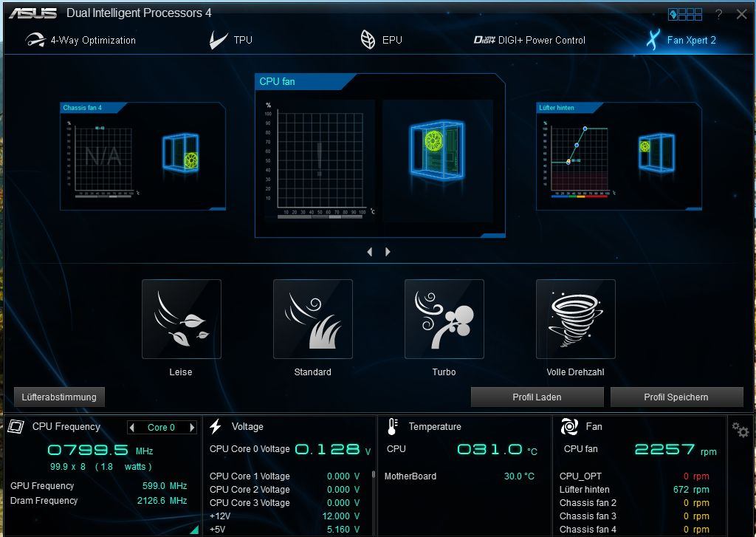This screenshot has height=537, width=756.
Task: Click Lüfter hinten chassis cube icon
Action: 656,152
